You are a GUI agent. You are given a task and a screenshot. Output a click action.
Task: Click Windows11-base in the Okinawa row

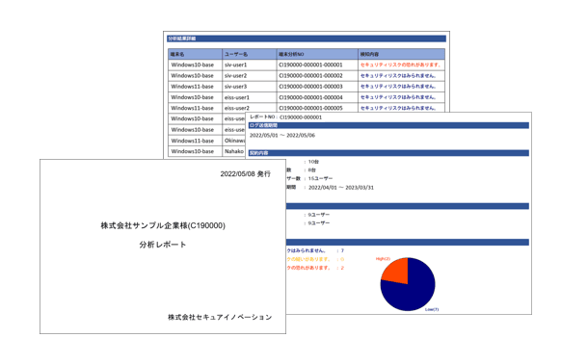pyautogui.click(x=193, y=141)
